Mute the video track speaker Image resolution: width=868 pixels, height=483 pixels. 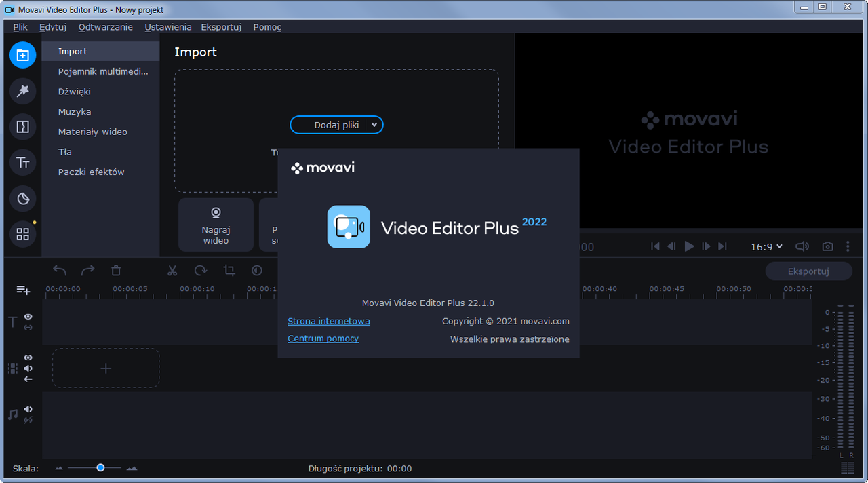tap(28, 368)
